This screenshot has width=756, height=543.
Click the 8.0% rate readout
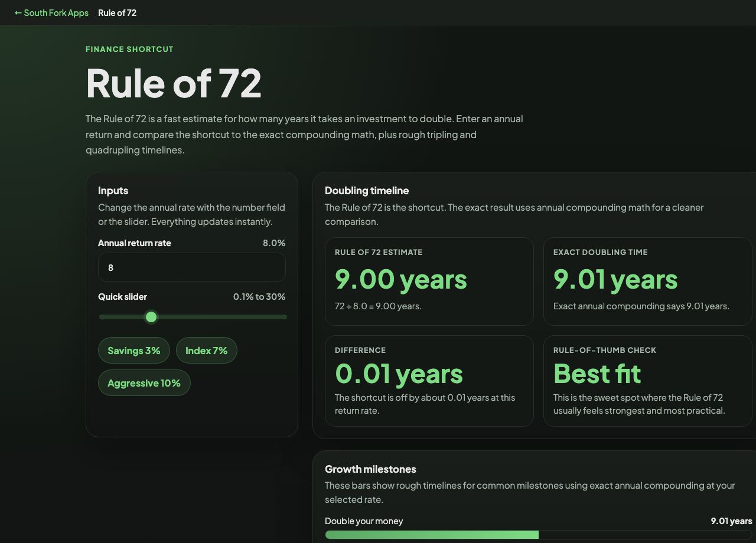(x=274, y=243)
